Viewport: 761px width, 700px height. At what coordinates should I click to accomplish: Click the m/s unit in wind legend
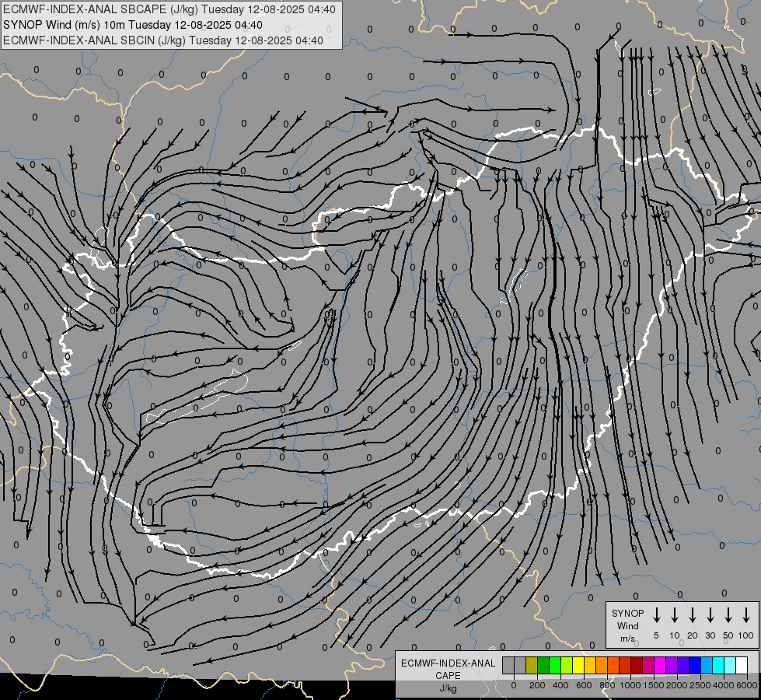pos(627,639)
